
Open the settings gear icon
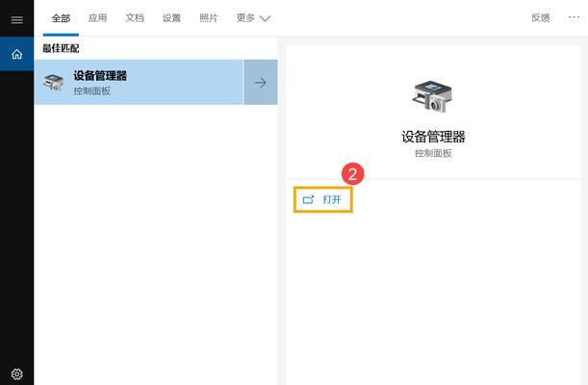(17, 373)
